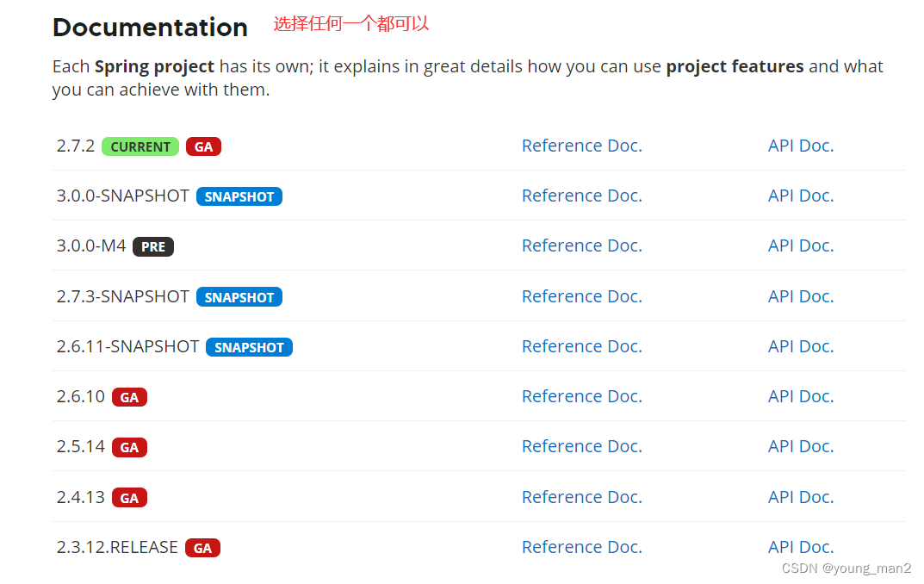924x584 pixels.
Task: Select the version text 2.7.3-SNAPSHOT
Action: point(122,296)
